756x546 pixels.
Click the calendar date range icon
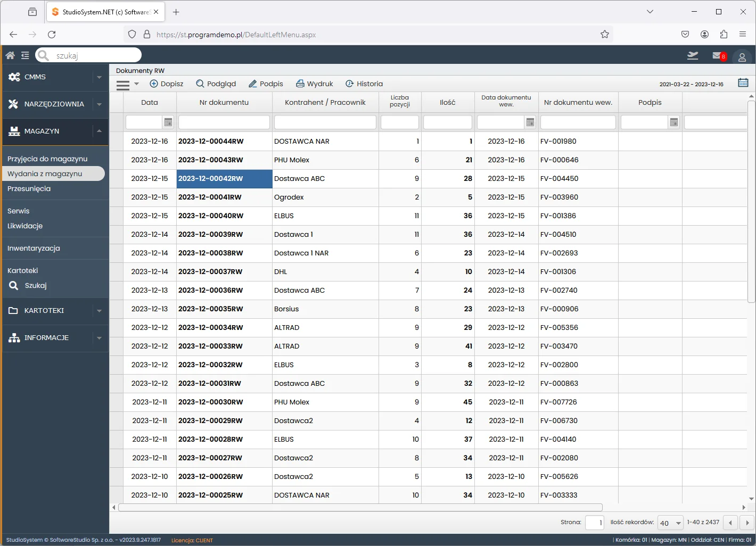tap(743, 82)
